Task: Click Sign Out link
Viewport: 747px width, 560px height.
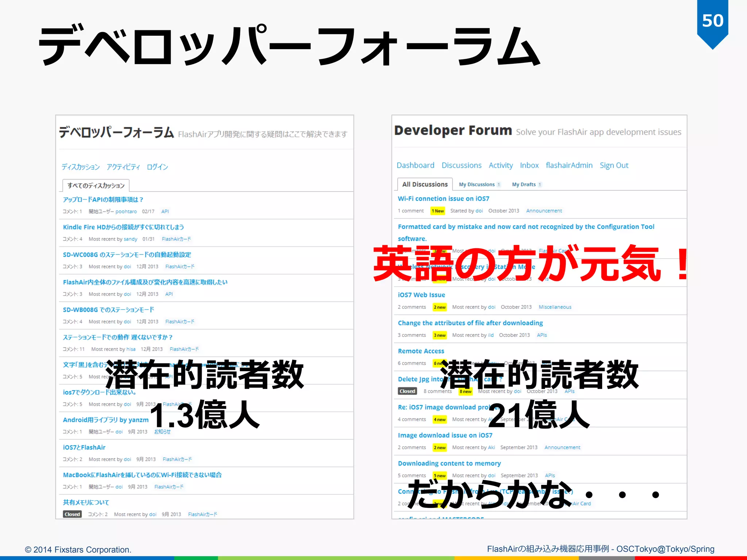Action: (x=614, y=165)
